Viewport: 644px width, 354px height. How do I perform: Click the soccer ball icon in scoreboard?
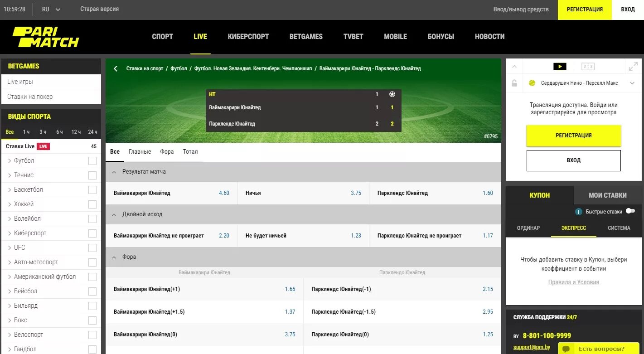(x=392, y=94)
